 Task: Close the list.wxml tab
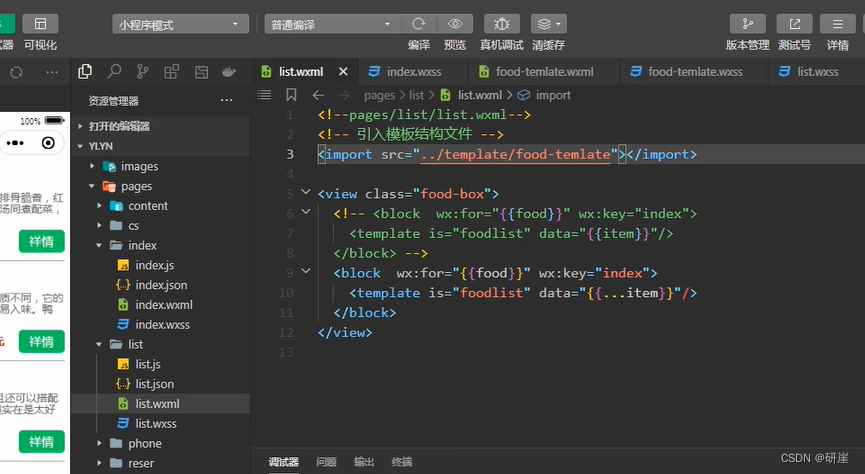[x=343, y=72]
